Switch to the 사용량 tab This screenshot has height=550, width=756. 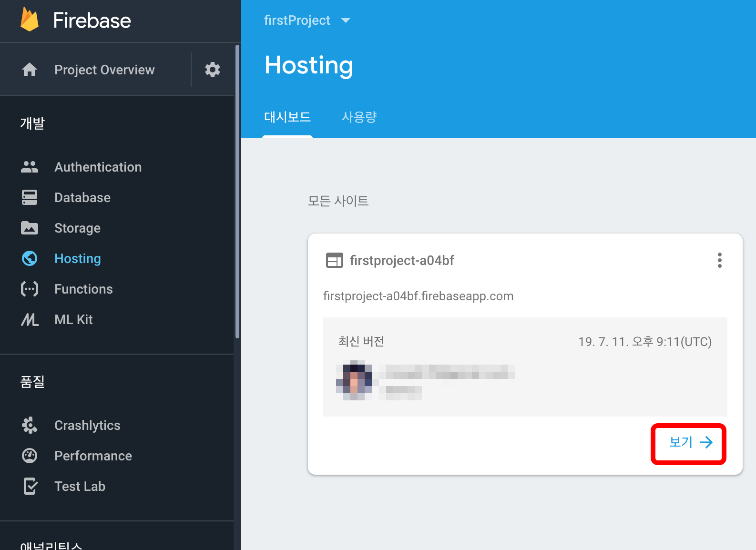click(359, 117)
